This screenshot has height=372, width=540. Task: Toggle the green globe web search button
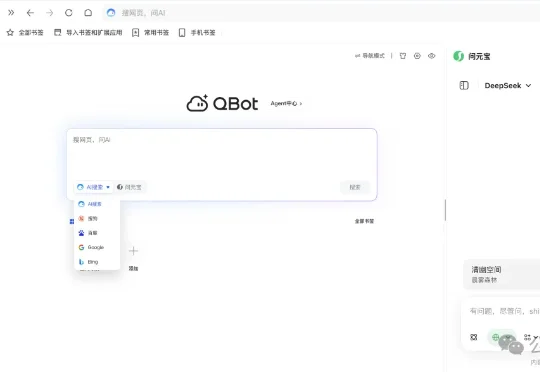tap(501, 337)
